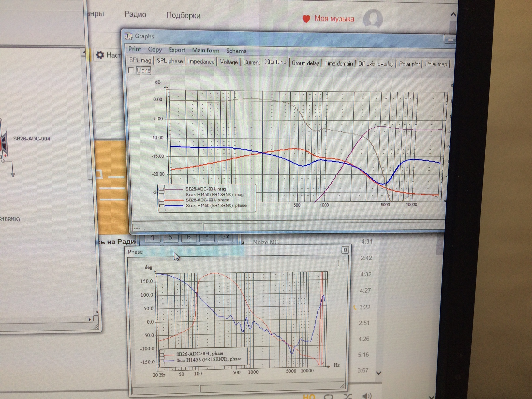Tick the empty checkbox in Phase window corner
The width and height of the screenshot is (532, 399).
tap(341, 263)
